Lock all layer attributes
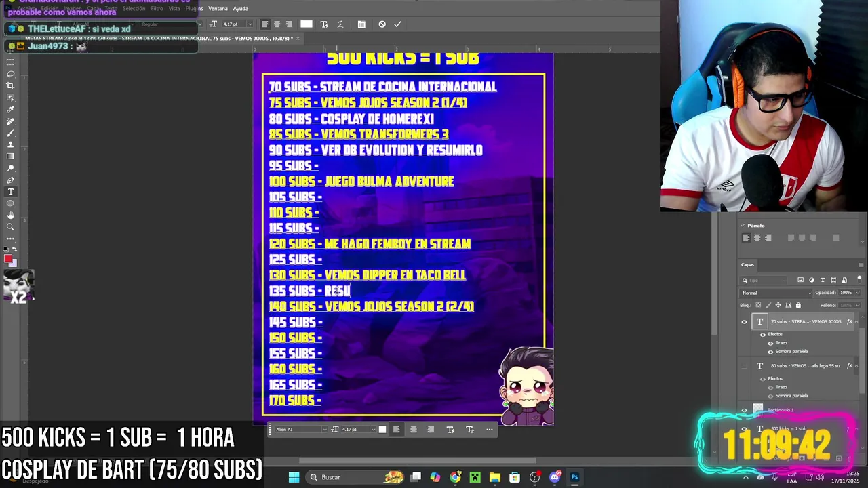Image resolution: width=868 pixels, height=488 pixels. click(x=798, y=305)
